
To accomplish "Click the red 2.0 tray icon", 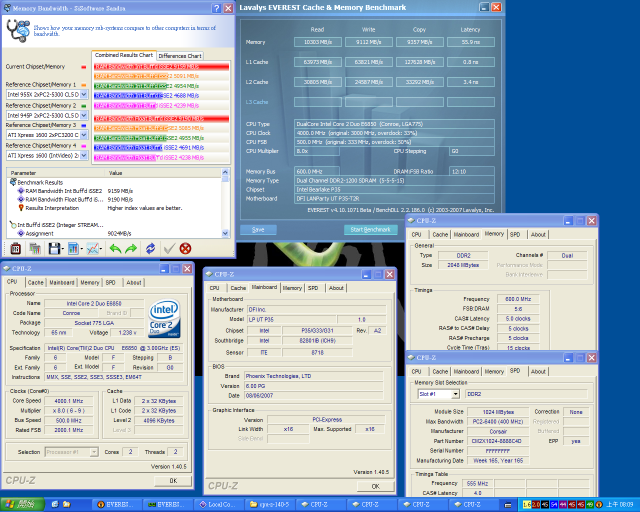I will [x=536, y=505].
